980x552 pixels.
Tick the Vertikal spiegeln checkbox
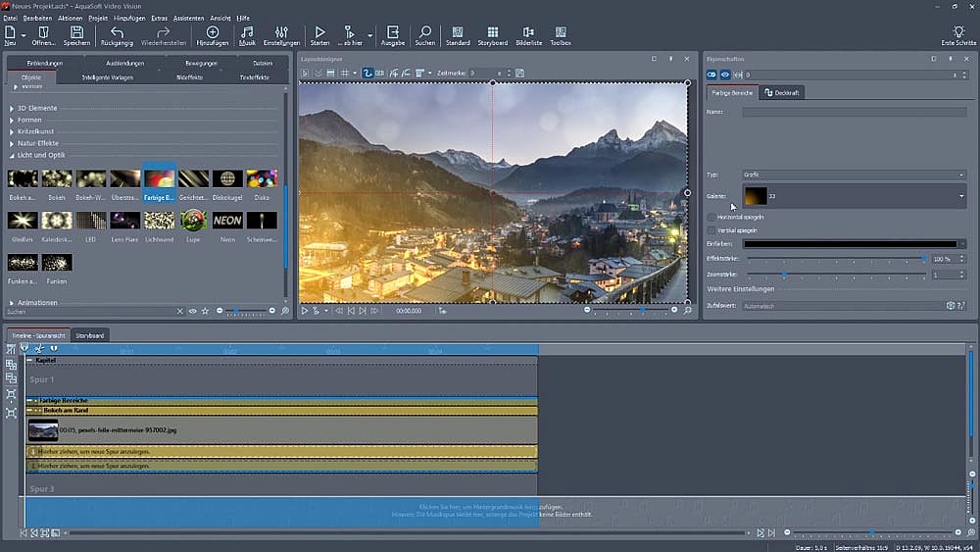(711, 230)
